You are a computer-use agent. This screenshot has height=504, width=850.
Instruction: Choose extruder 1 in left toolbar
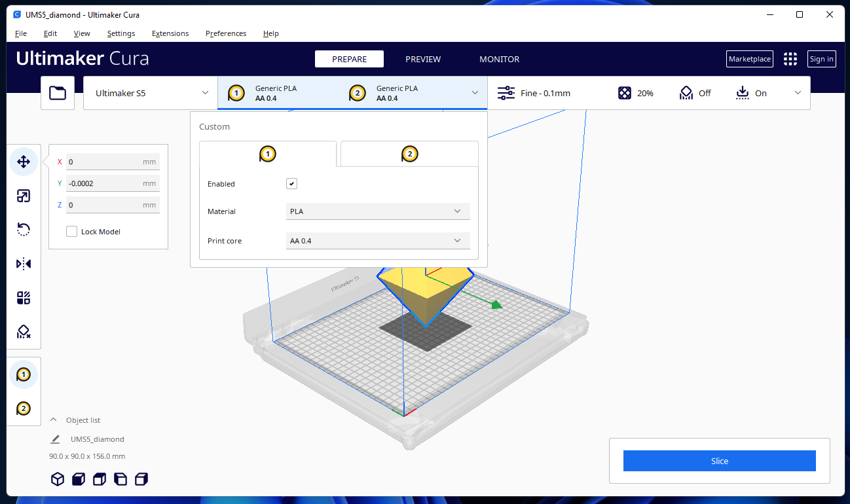point(24,374)
